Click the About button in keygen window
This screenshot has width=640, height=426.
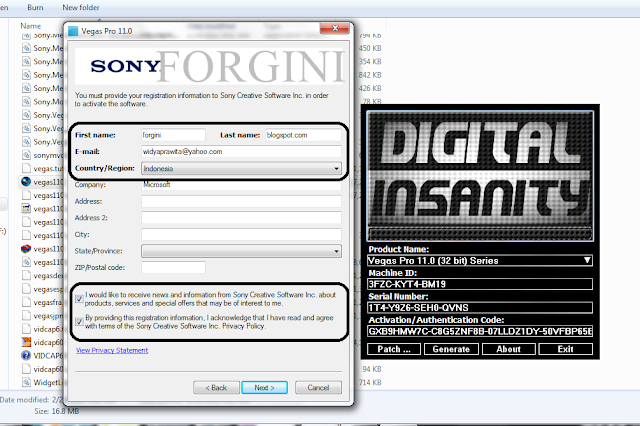click(509, 349)
